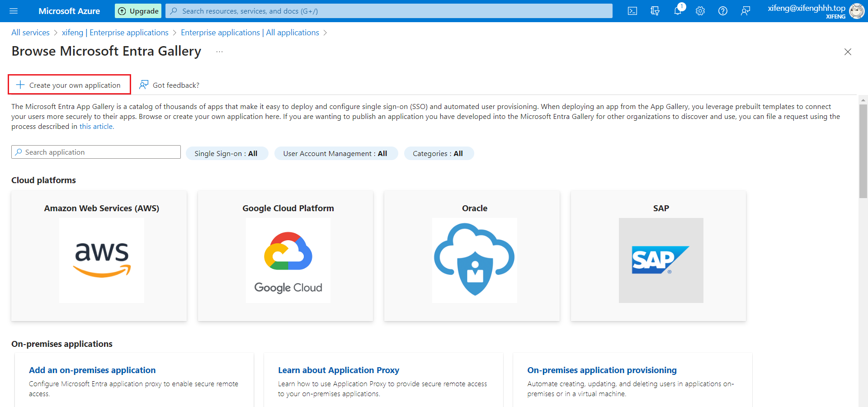Select the Google Cloud Platform tile

point(285,256)
